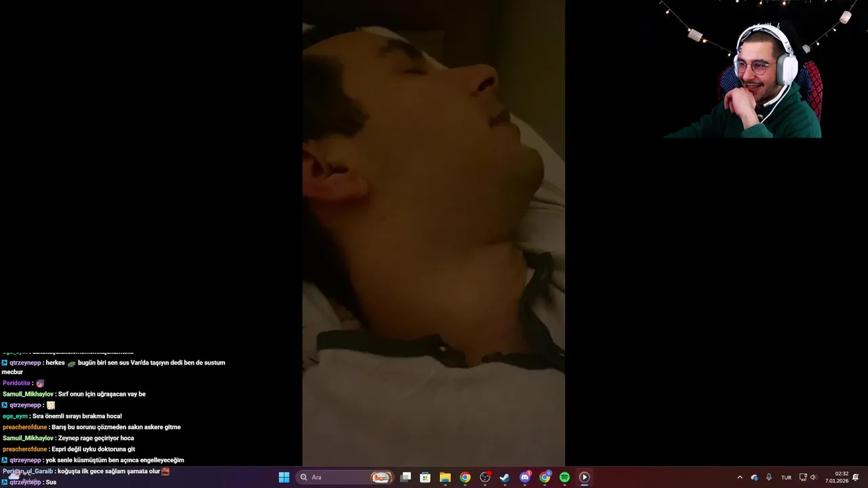Click the Ara search box in taskbar

coord(344,477)
